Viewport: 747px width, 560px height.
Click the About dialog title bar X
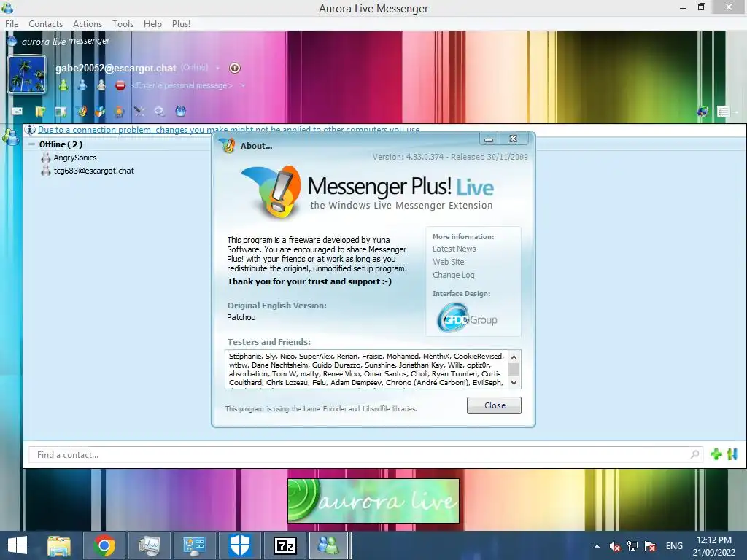[513, 139]
